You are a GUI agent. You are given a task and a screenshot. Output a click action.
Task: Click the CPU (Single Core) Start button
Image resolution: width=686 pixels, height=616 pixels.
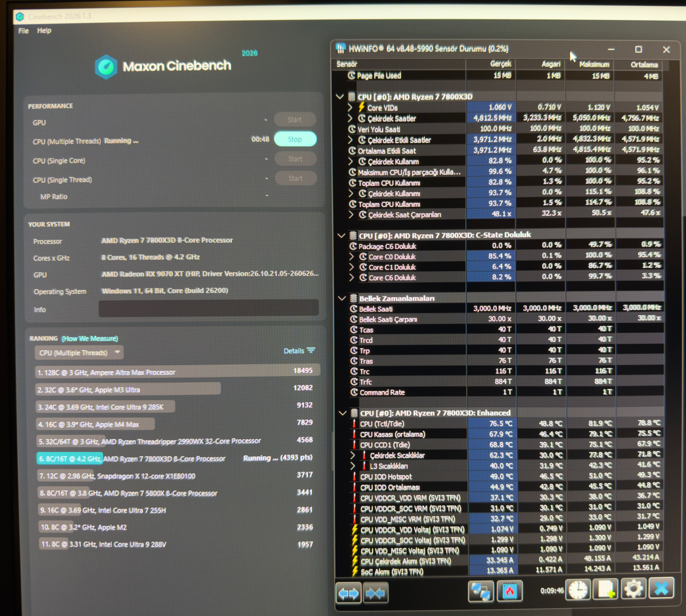click(295, 159)
